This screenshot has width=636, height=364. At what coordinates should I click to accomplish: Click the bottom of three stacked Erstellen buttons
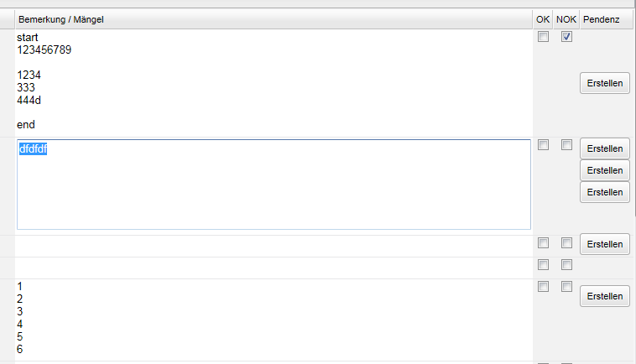click(604, 192)
